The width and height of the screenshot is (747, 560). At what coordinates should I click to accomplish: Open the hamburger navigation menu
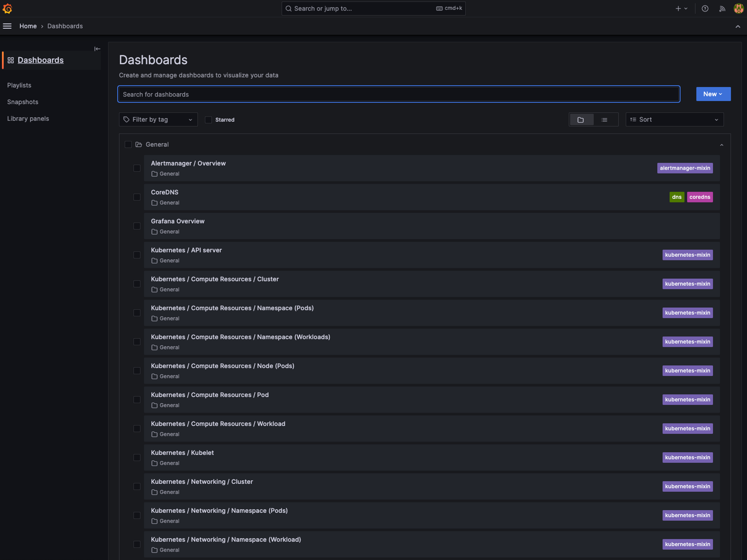(x=7, y=26)
